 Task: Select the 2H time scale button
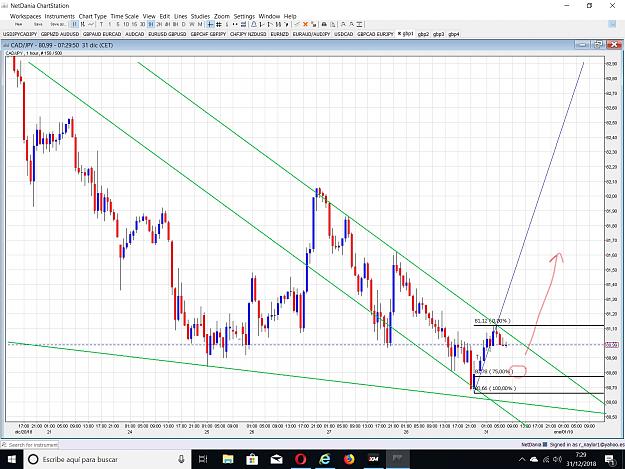[x=159, y=24]
